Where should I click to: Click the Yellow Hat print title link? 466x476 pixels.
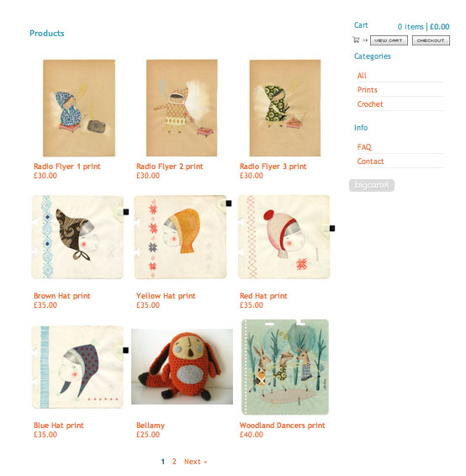pyautogui.click(x=166, y=296)
